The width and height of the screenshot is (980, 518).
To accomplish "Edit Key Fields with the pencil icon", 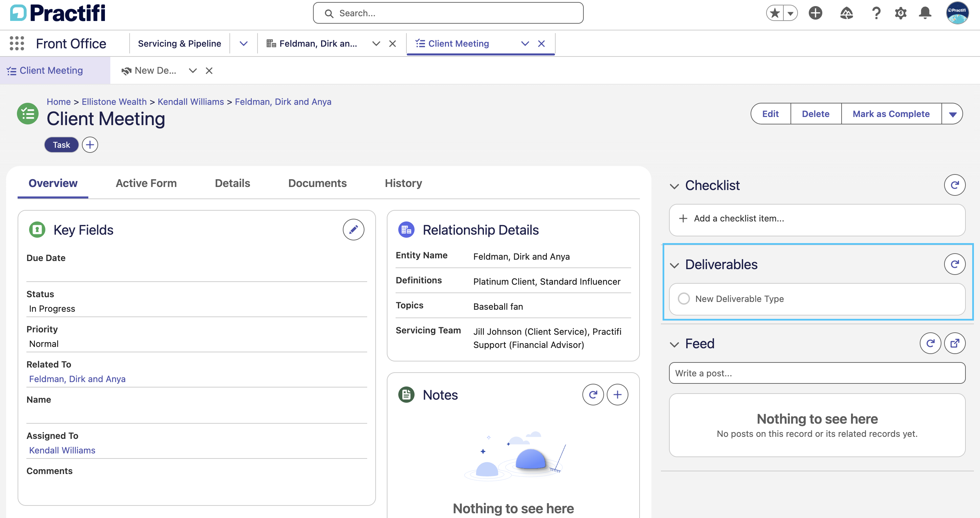I will click(353, 230).
